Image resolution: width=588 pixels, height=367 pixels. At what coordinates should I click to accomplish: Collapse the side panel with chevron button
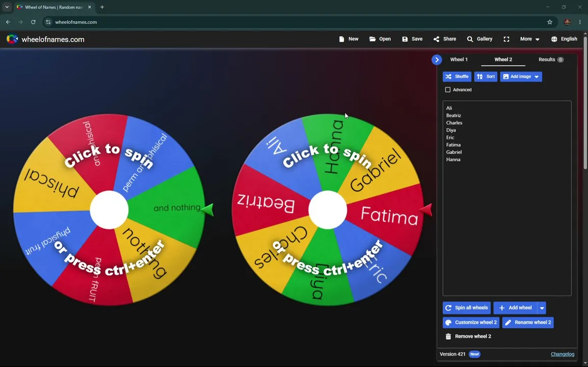pyautogui.click(x=437, y=60)
